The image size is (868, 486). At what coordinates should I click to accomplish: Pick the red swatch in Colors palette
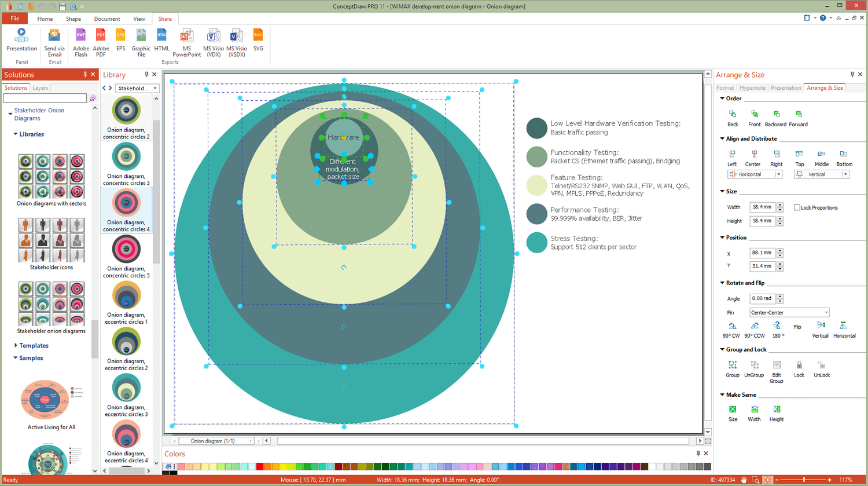260,467
